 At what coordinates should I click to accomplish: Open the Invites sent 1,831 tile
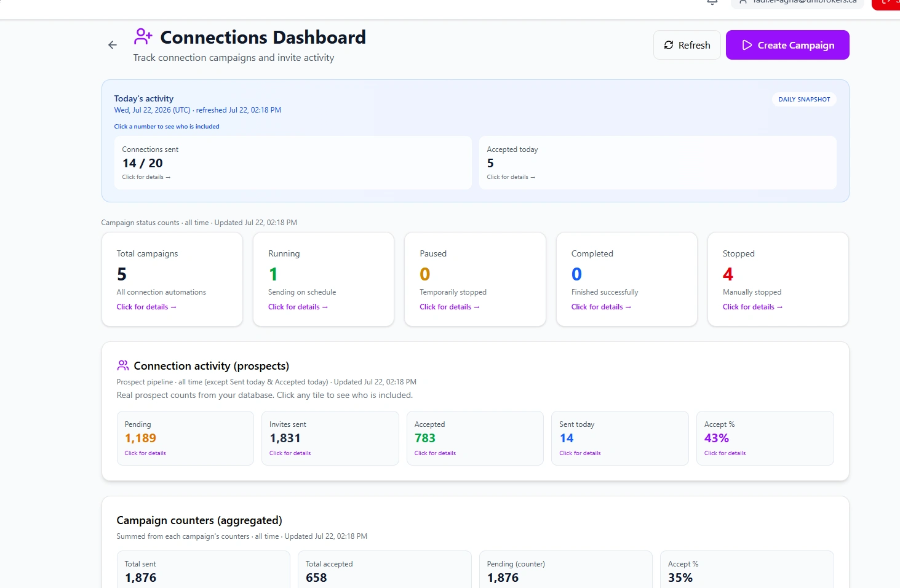(330, 438)
